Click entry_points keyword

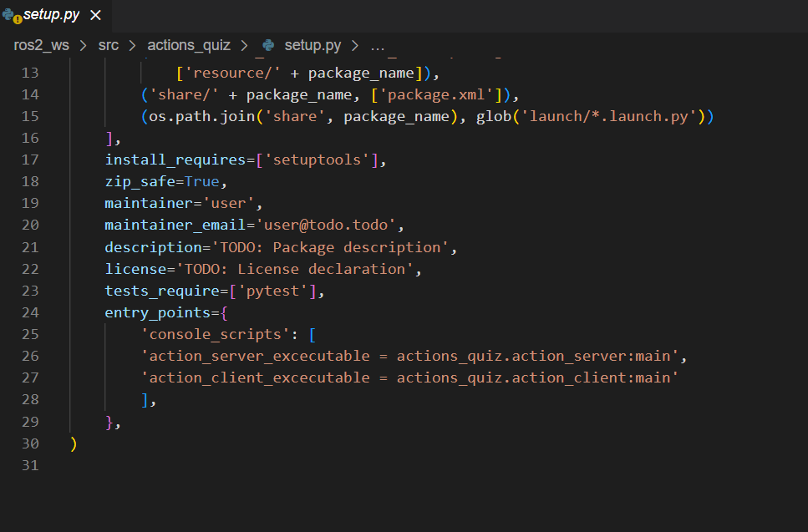[x=158, y=312]
